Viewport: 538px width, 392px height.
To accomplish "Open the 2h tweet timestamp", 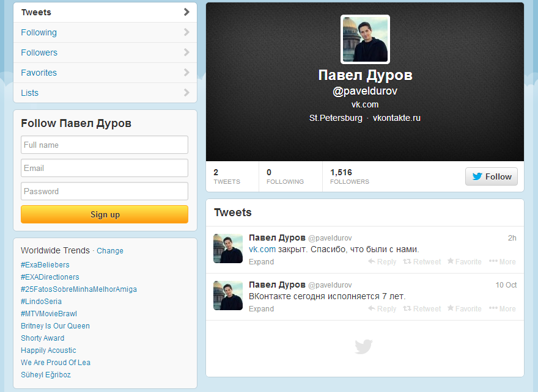I will pyautogui.click(x=512, y=238).
